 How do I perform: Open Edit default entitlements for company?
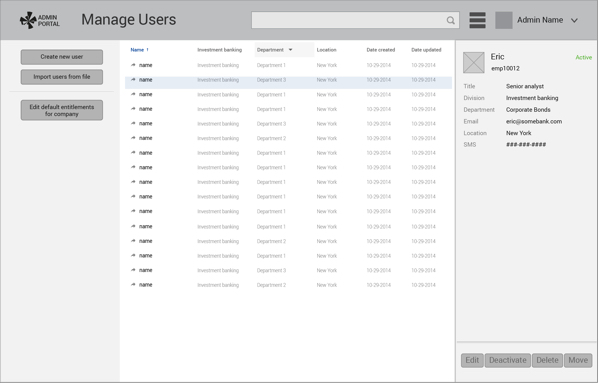click(62, 110)
